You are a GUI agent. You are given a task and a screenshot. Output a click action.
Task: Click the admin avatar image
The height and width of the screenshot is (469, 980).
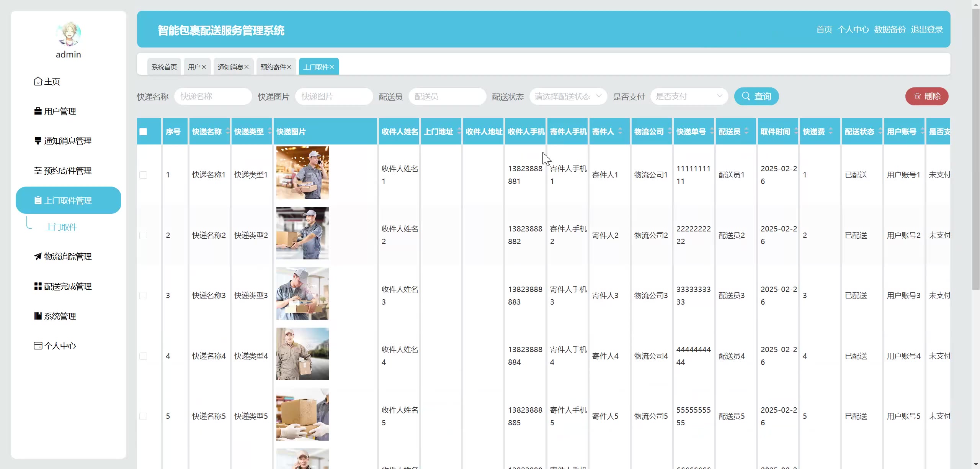69,34
